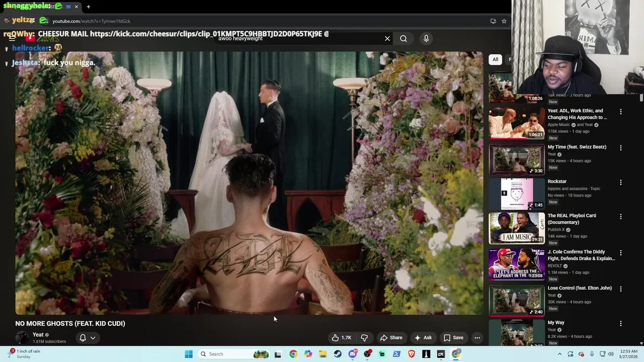This screenshot has width=644, height=362.
Task: Share the video
Action: tap(391, 338)
